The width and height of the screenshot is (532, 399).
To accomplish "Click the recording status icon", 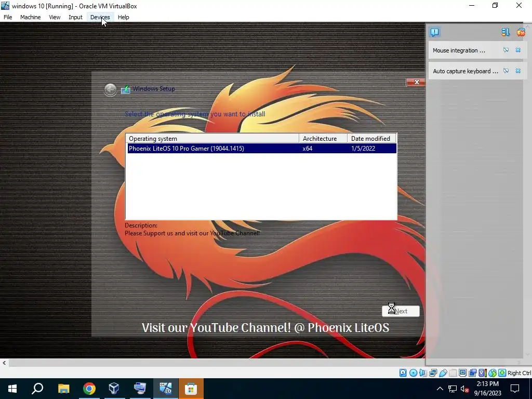I will pos(472,373).
